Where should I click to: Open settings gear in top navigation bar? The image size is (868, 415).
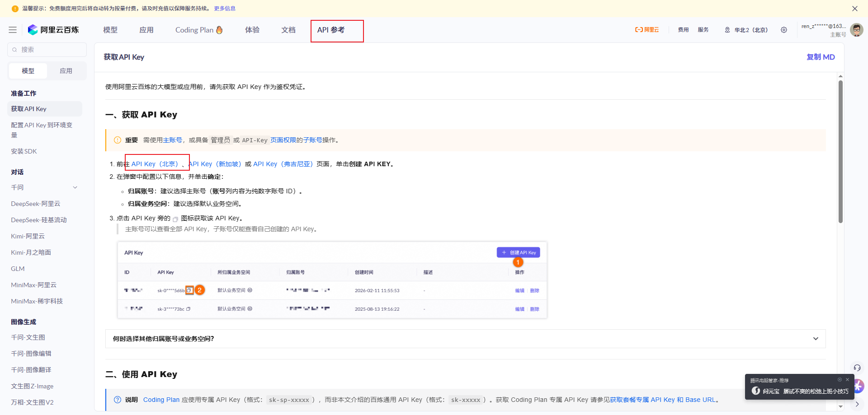tap(784, 30)
